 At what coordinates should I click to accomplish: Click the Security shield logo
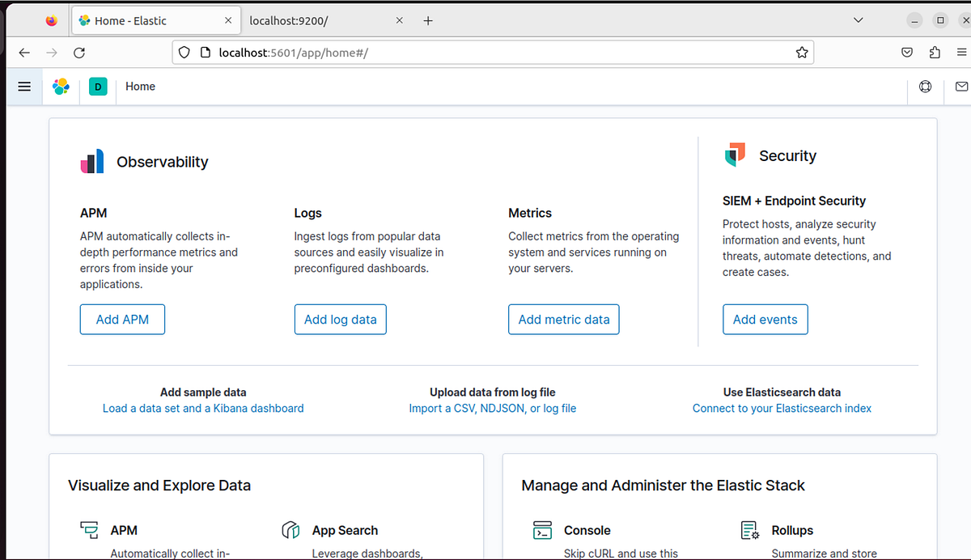734,155
